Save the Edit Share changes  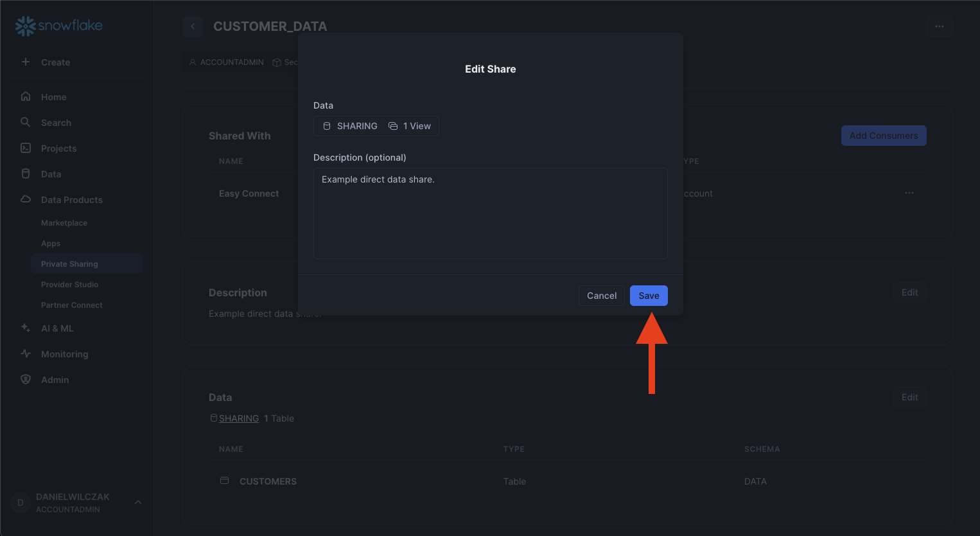tap(649, 296)
